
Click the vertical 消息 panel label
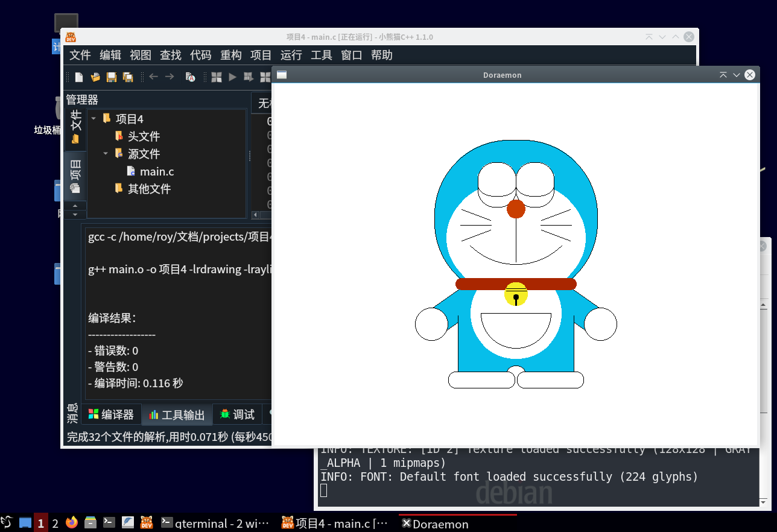[72, 413]
